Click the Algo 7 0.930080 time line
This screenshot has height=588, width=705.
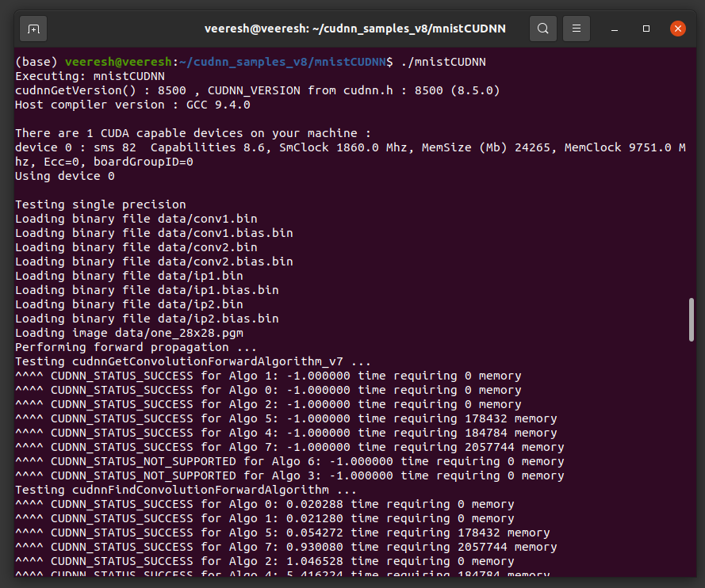pos(286,547)
